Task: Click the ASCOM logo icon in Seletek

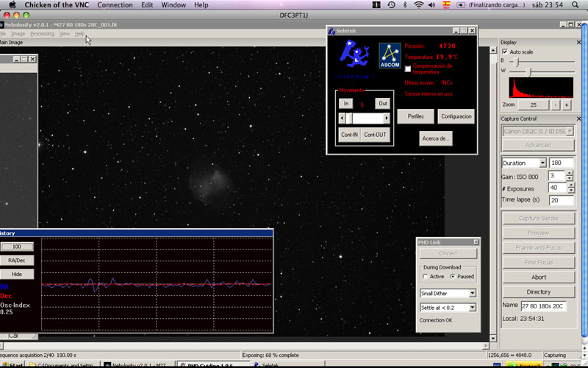Action: tap(389, 56)
